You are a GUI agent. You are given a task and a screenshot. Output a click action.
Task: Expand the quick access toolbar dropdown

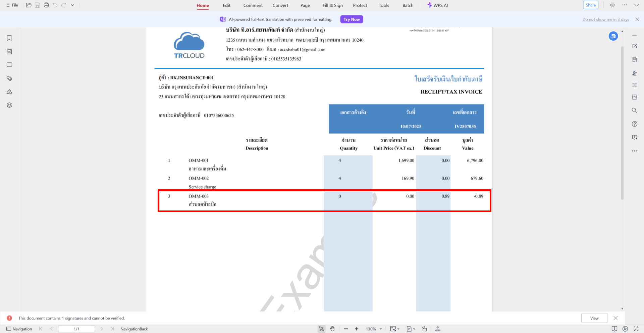[72, 5]
